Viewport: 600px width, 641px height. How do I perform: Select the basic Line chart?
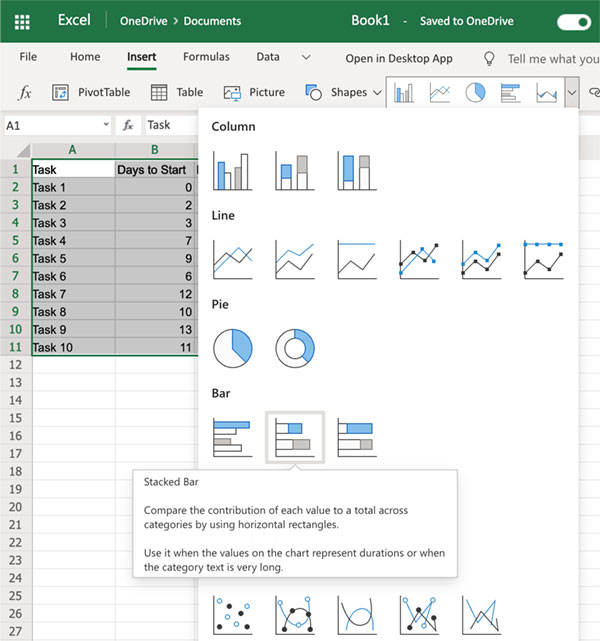(x=233, y=260)
